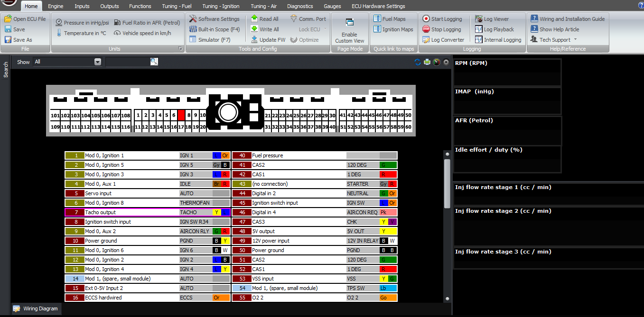Open ECU Hardware Settings tab
This screenshot has width=644, height=317.
coord(378,6)
